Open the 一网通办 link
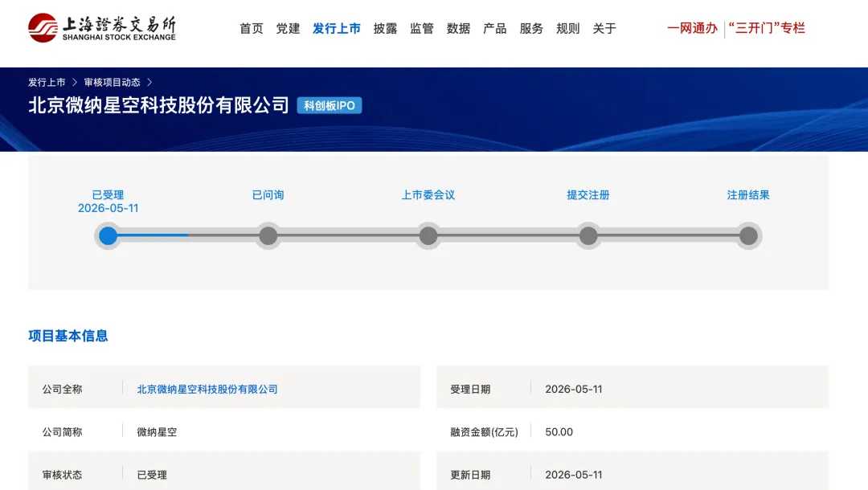 pos(692,28)
